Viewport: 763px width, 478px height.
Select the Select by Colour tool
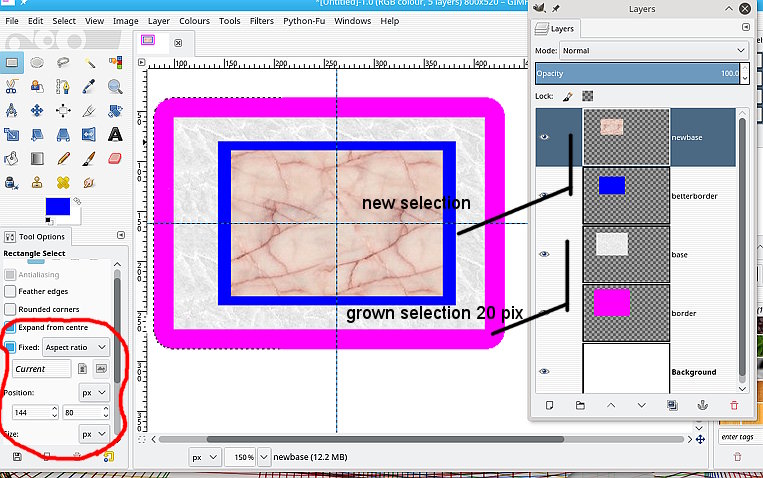pyautogui.click(x=115, y=62)
